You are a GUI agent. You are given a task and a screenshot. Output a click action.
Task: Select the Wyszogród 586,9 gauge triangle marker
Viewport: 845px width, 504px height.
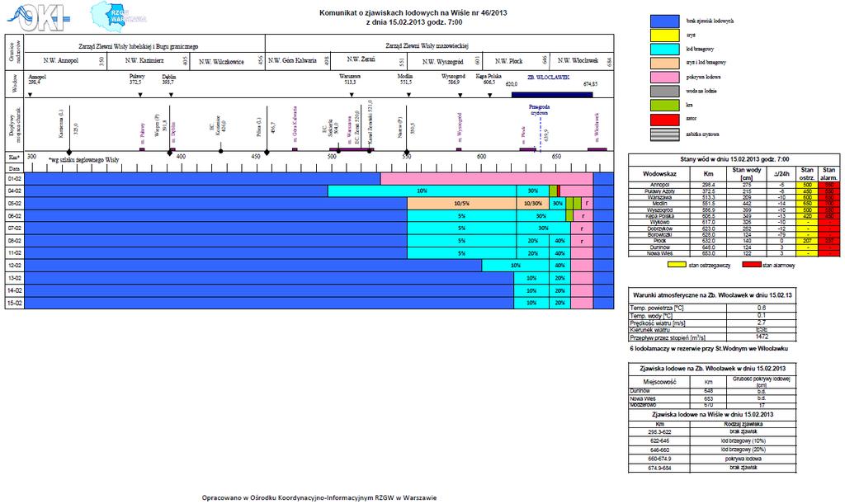460,95
